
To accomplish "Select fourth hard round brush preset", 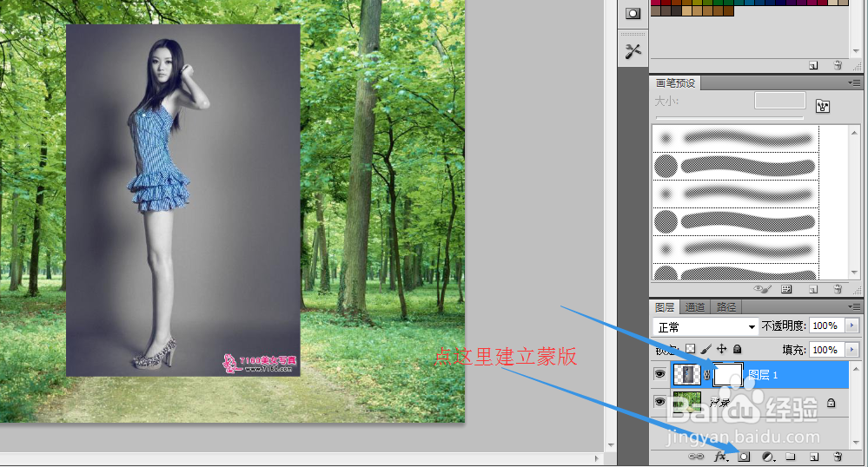I will point(735,221).
